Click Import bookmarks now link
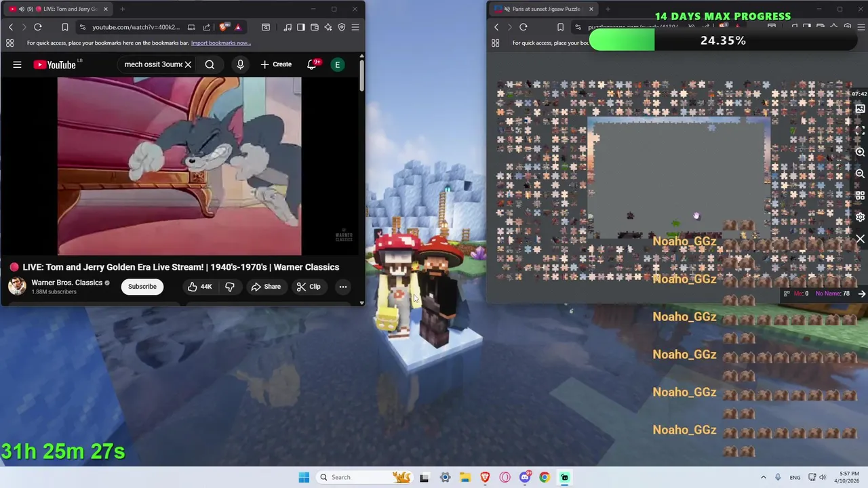Screen dimensions: 868x488 pos(220,43)
